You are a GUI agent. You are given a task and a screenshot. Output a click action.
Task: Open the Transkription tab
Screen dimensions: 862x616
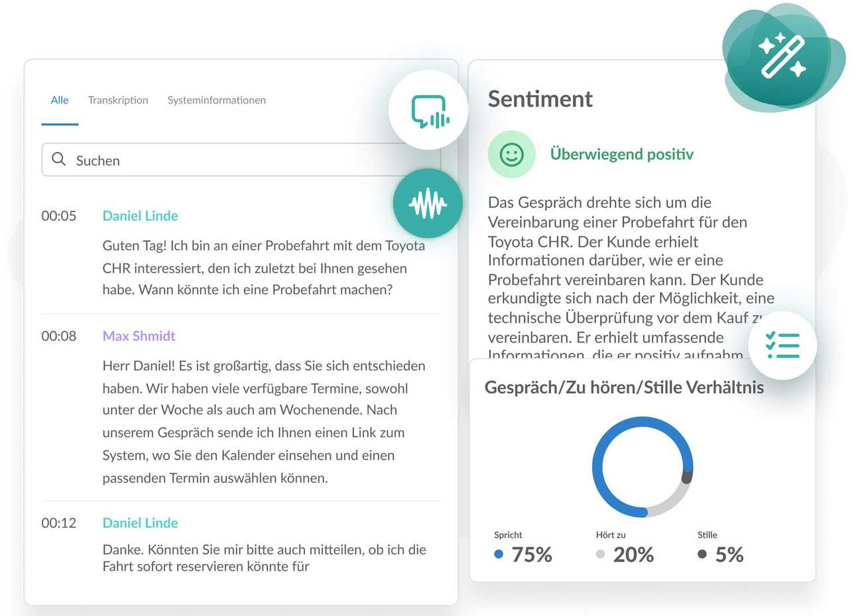pyautogui.click(x=118, y=100)
